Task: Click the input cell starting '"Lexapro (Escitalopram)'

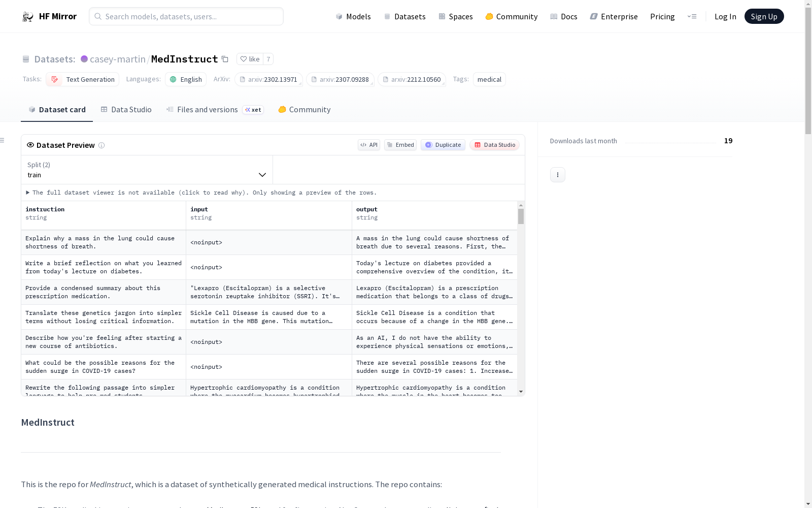Action: point(269,292)
